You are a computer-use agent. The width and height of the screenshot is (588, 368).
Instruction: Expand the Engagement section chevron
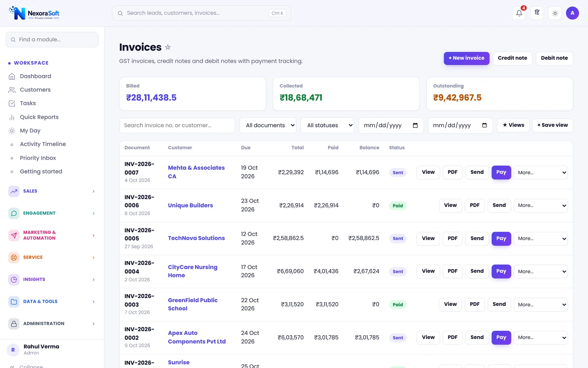tap(93, 213)
